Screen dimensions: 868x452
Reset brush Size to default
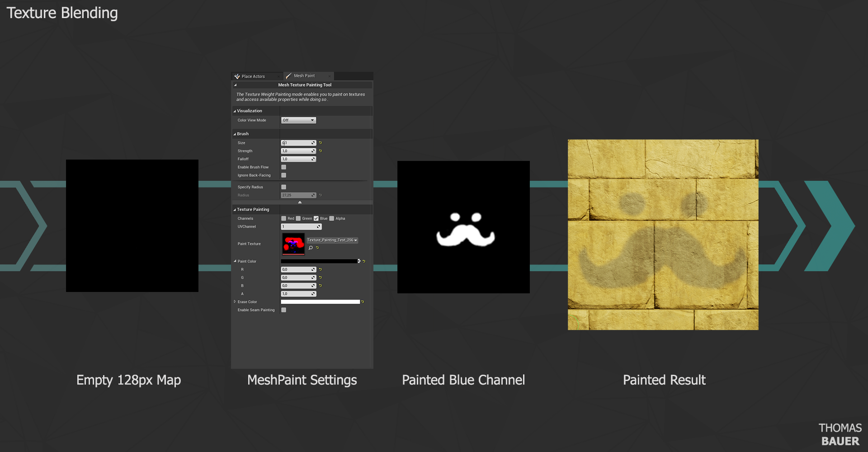320,143
